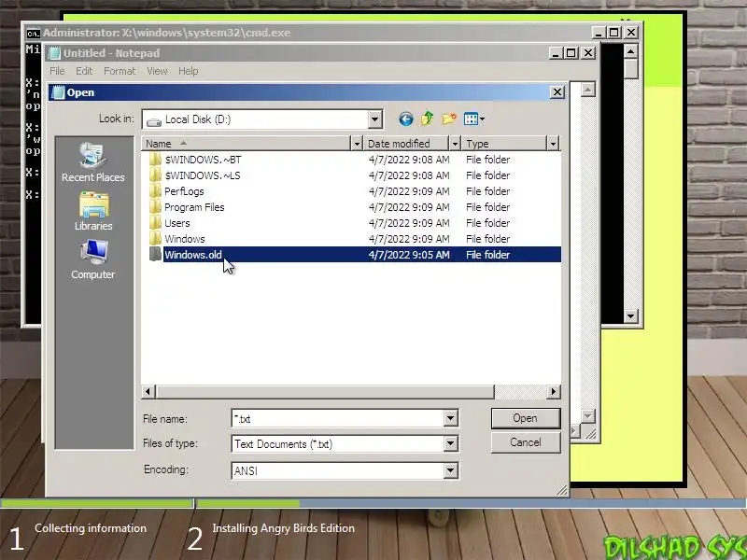Screen dimensions: 747x560
Task: Create a new folder icon
Action: [x=449, y=119]
